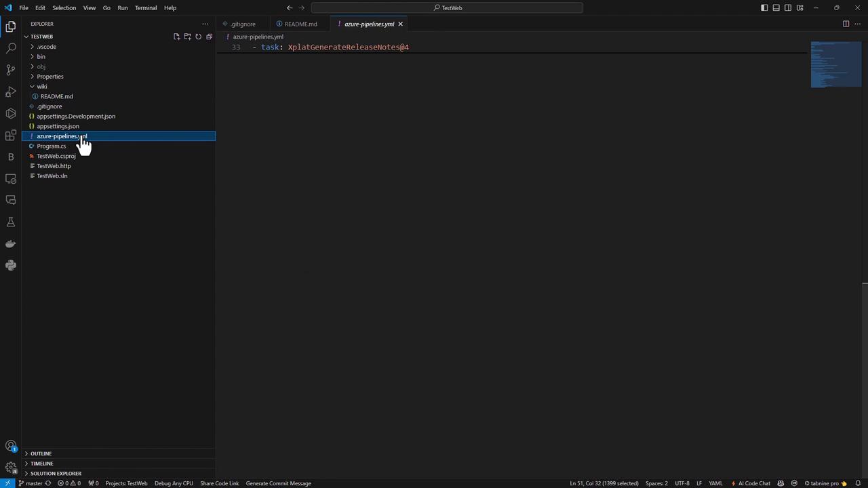Open the Copilot status icon
Viewport: 868px width, 488px height.
pos(781,483)
